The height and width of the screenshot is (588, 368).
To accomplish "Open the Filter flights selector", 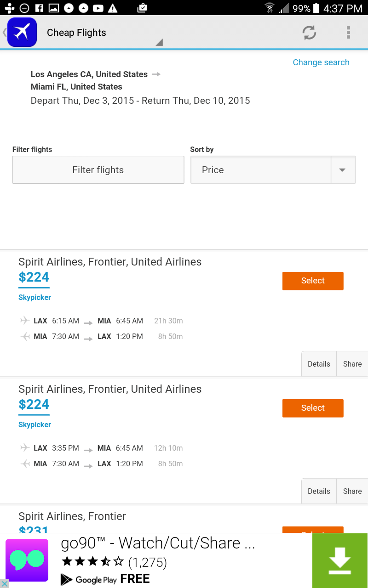I will point(98,170).
